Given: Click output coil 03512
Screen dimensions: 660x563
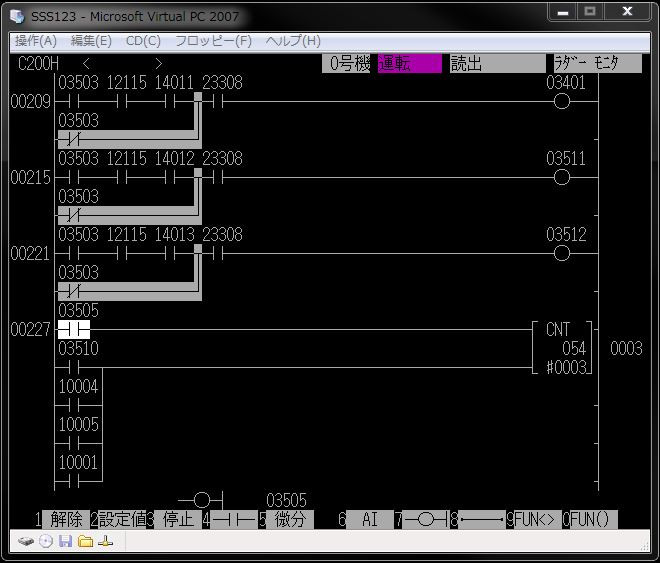Looking at the screenshot, I should tap(562, 253).
